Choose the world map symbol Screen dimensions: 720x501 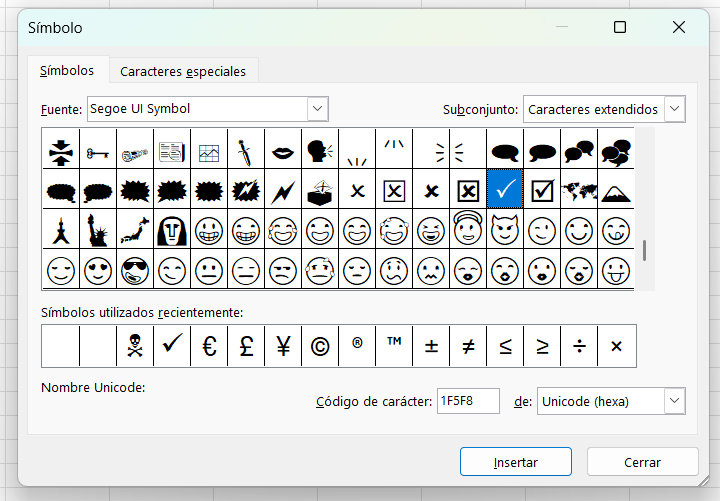(580, 190)
